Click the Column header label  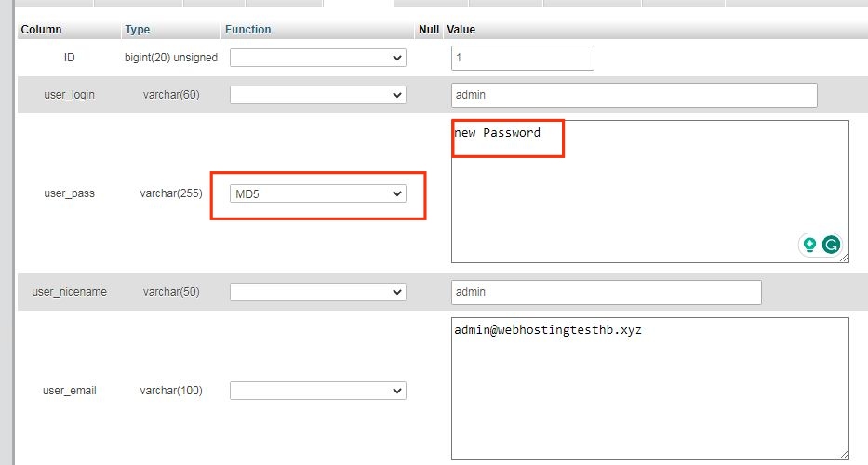click(41, 30)
